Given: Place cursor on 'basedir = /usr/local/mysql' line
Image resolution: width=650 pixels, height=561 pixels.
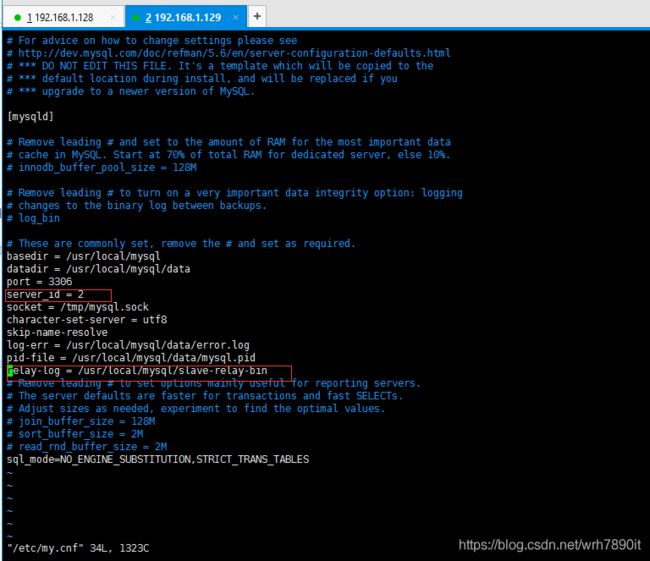Looking at the screenshot, I should tap(83, 256).
